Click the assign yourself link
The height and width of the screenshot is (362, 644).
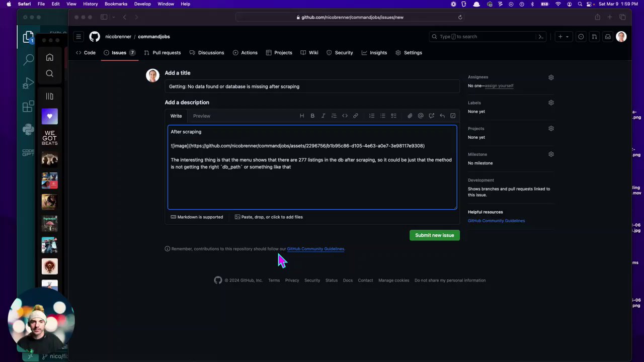point(499,86)
